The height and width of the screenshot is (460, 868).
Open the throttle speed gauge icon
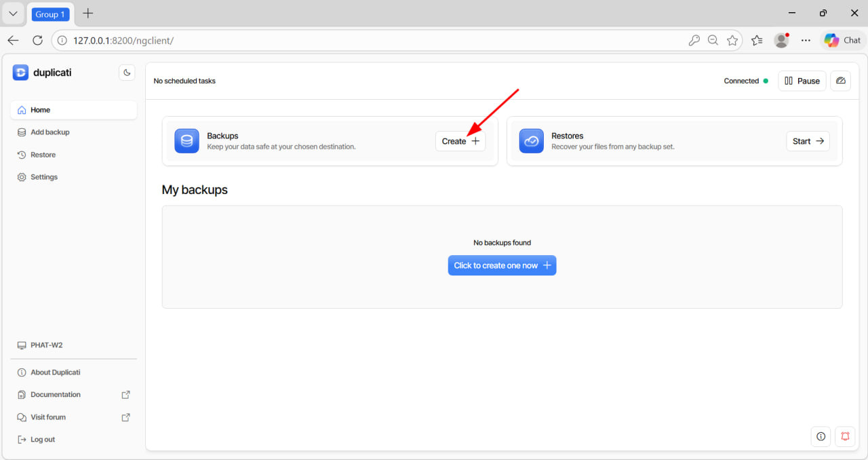click(841, 81)
